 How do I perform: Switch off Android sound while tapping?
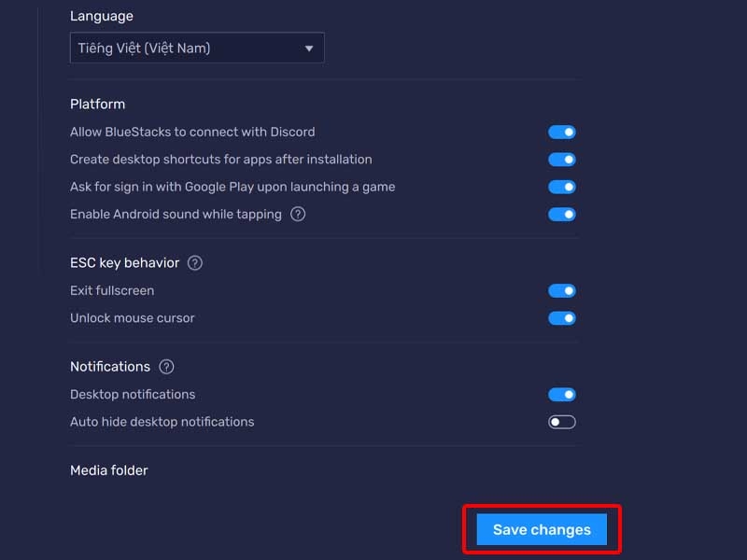[x=562, y=215]
